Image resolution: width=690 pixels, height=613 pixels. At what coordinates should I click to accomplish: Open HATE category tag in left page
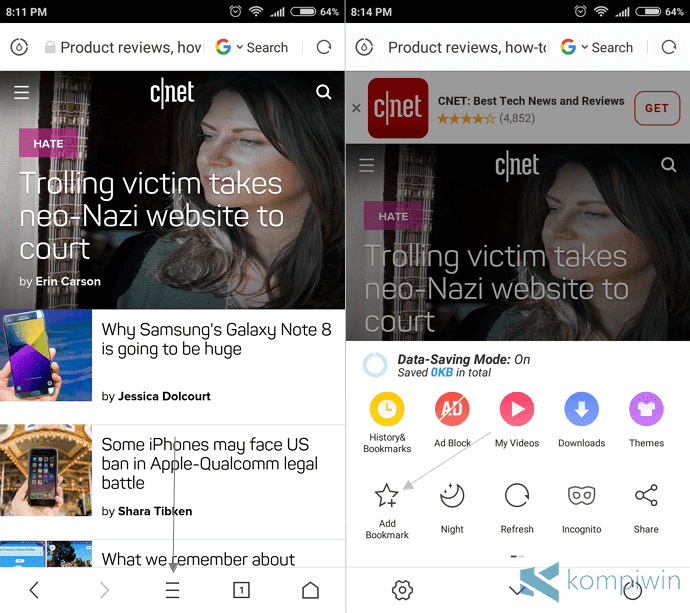click(x=48, y=143)
